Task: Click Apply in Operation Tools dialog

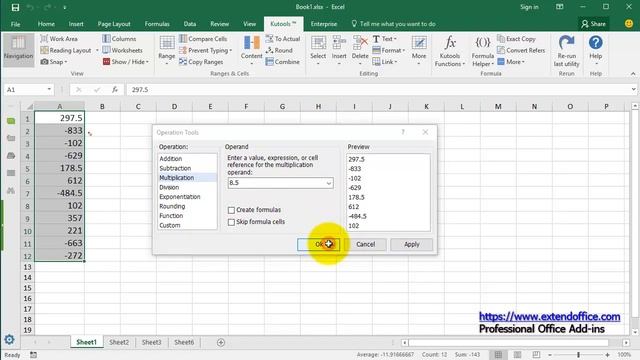Action: coord(411,244)
